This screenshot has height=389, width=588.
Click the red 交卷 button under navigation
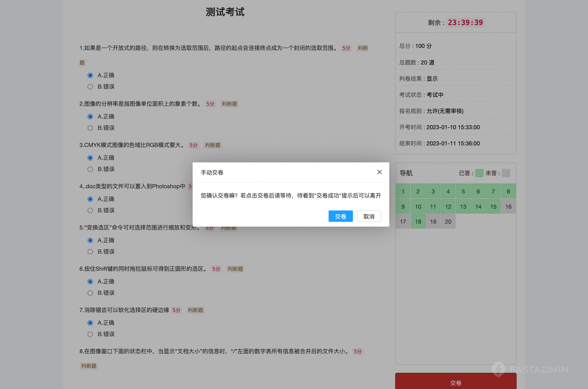[x=455, y=382]
